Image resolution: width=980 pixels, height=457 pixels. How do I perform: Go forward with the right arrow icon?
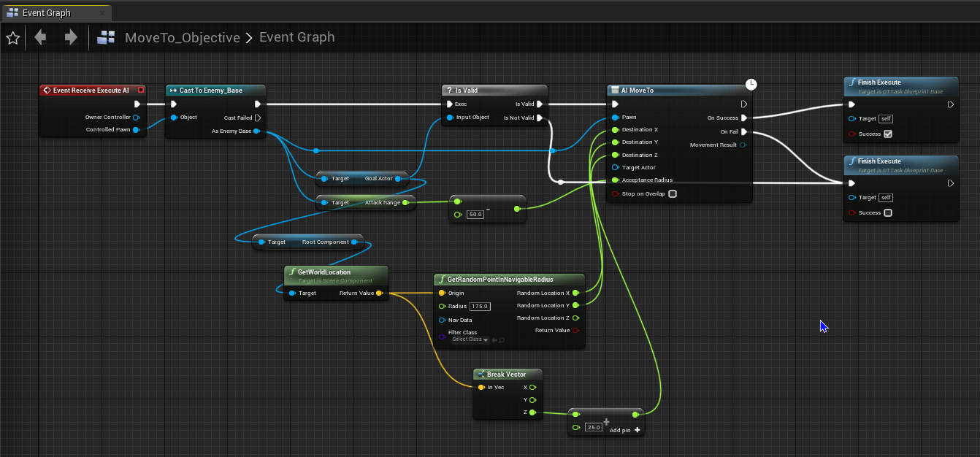(x=71, y=37)
